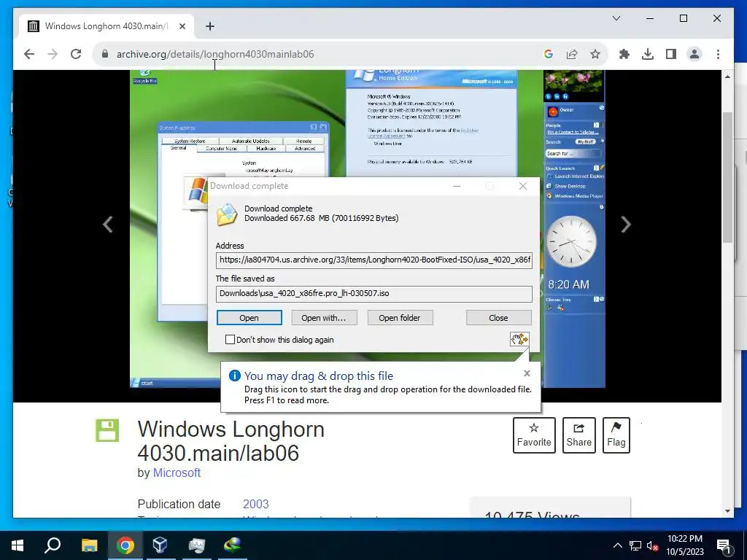
Task: Click the address bar URL
Action: (215, 54)
